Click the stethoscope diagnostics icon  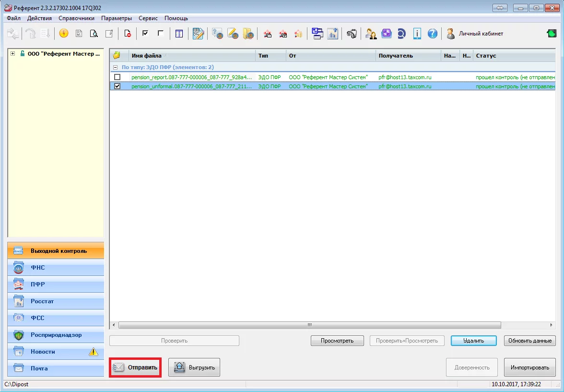click(x=352, y=34)
